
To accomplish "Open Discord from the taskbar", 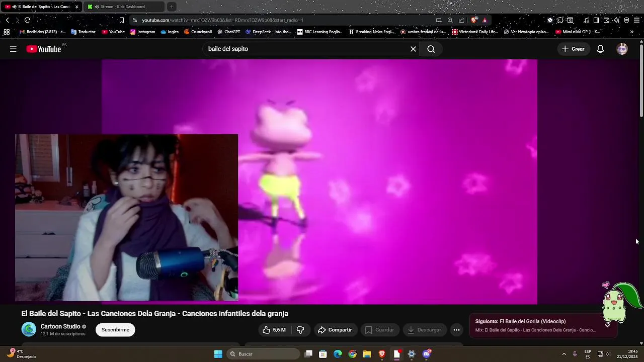I will 427,354.
